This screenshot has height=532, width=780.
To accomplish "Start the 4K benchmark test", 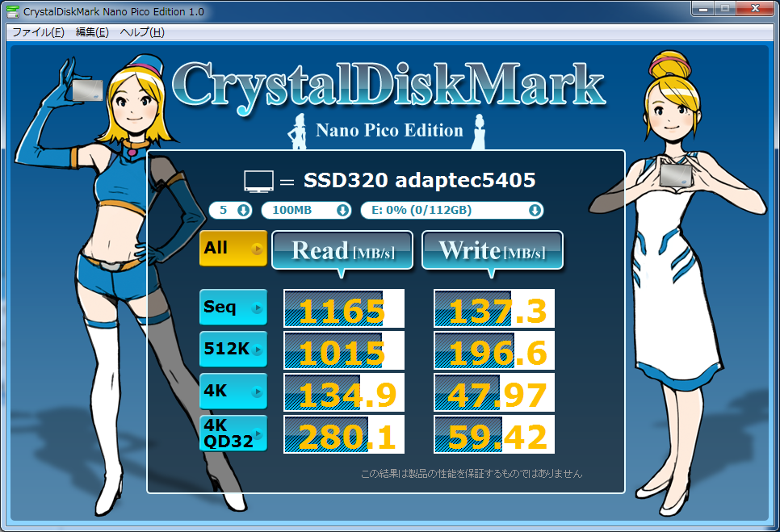I will coord(233,392).
